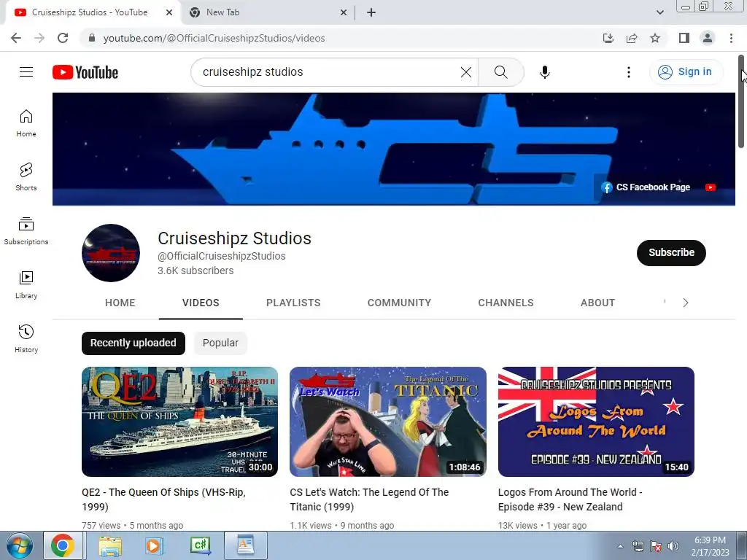Close the New Tab tab
Image resolution: width=747 pixels, height=560 pixels.
pyautogui.click(x=344, y=12)
